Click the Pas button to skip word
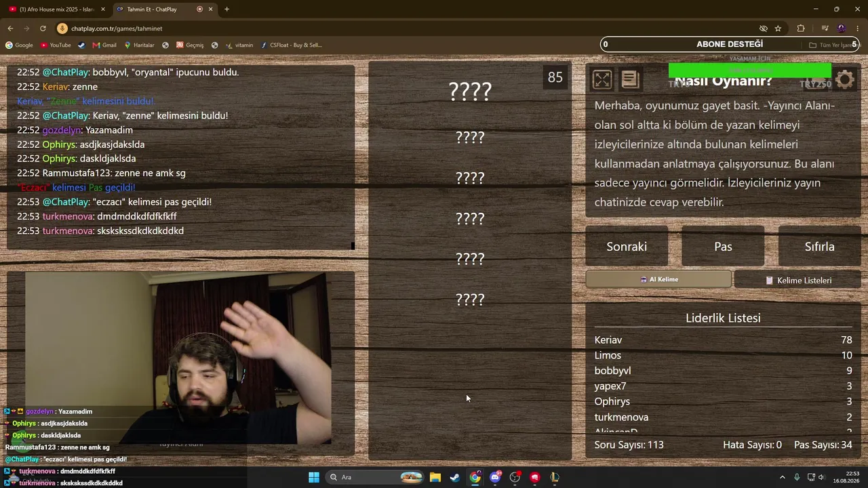The width and height of the screenshot is (868, 488). coord(723,247)
